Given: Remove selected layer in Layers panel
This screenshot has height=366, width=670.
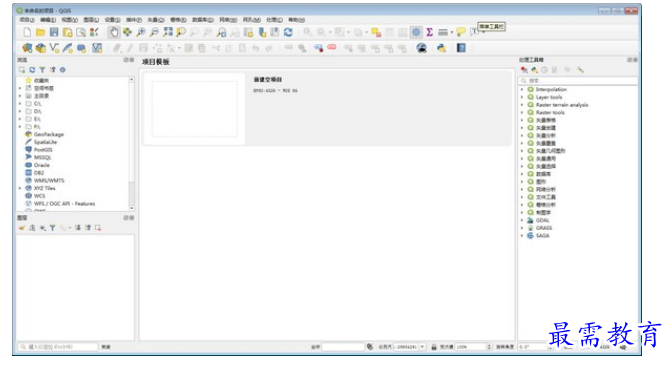Looking at the screenshot, I should [98, 228].
